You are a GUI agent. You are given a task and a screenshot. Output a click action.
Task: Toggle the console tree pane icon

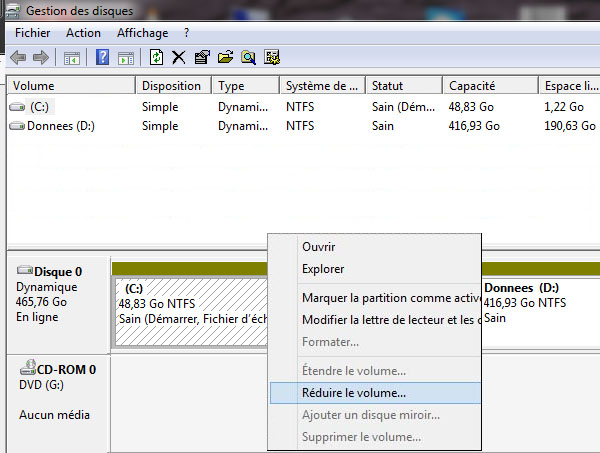point(72,57)
